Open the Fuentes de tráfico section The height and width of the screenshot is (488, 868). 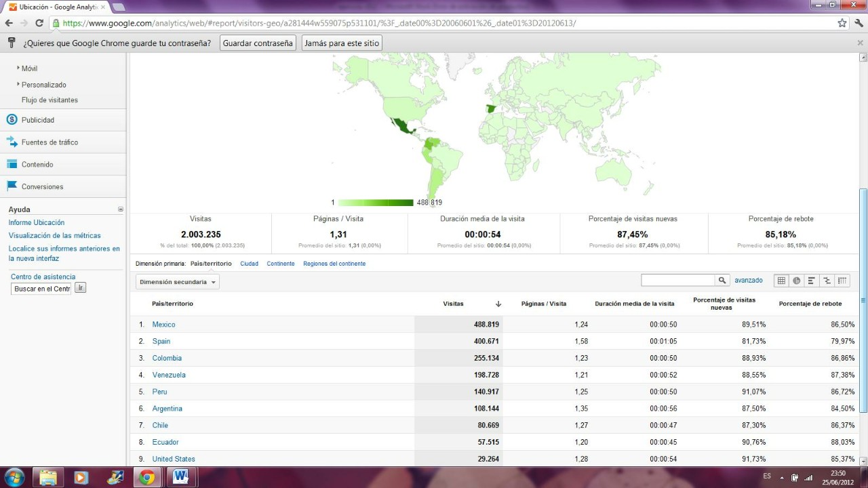point(50,142)
